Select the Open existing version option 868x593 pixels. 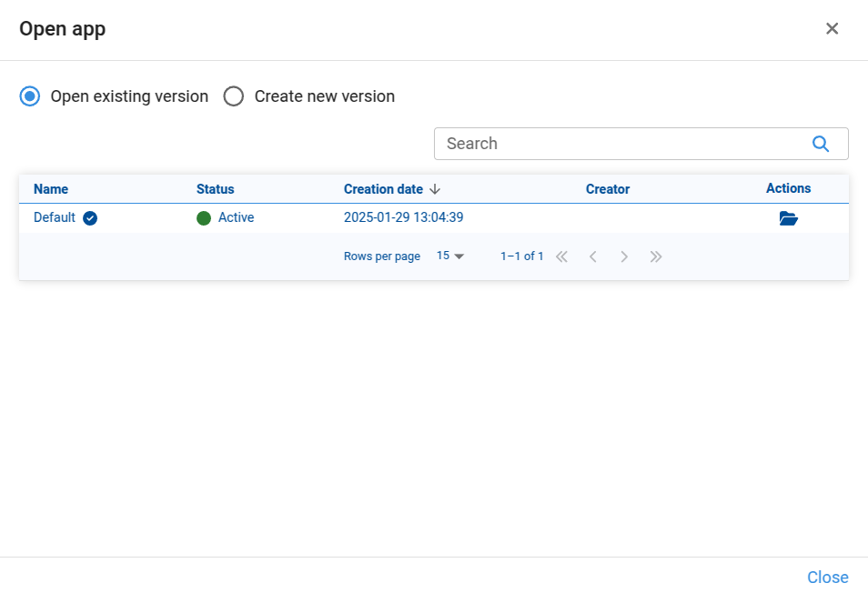(30, 96)
